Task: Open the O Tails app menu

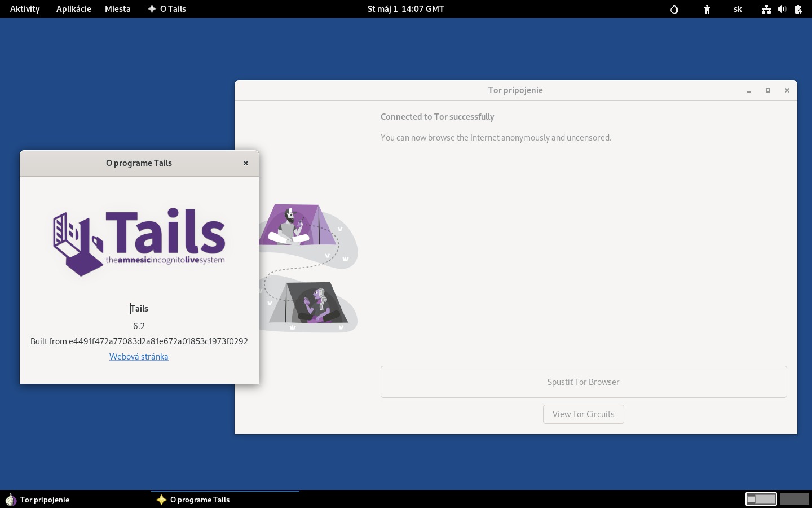Action: click(167, 9)
